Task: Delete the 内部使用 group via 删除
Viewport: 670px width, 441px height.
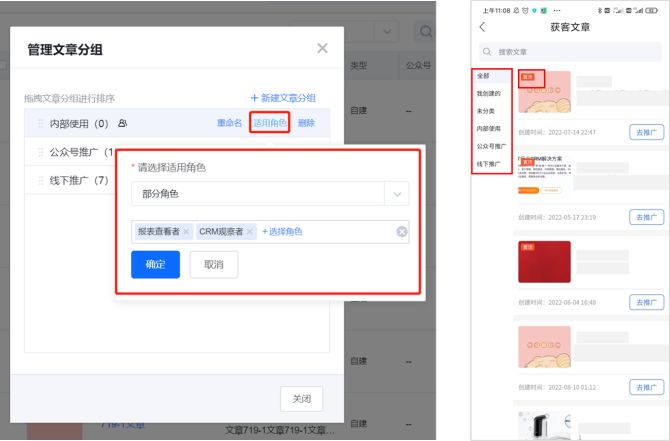Action: click(x=306, y=123)
